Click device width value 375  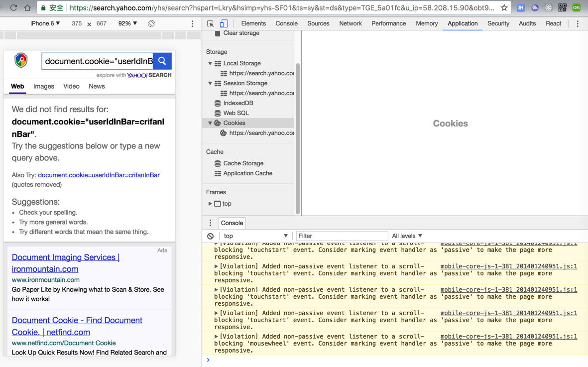tap(77, 23)
